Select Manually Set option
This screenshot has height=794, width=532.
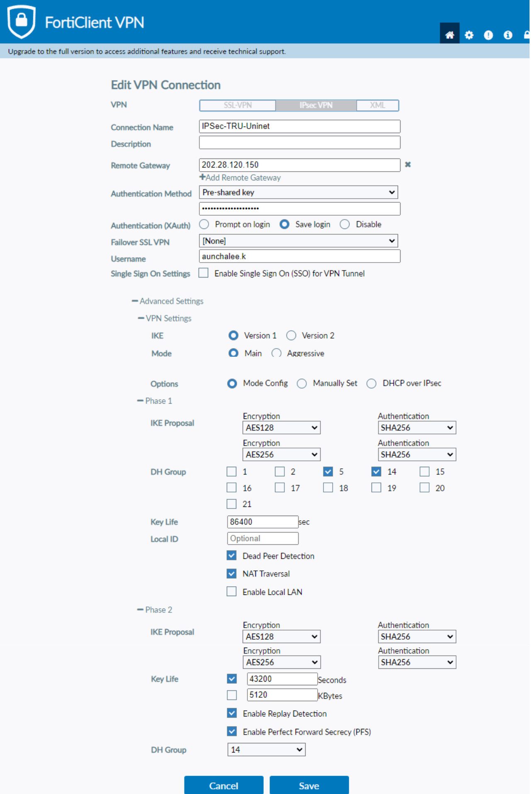pos(302,383)
